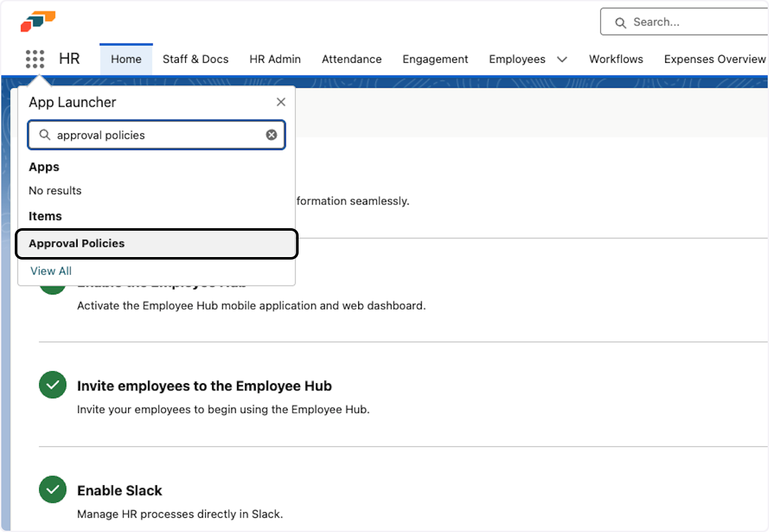Screen dimensions: 769x532
Task: Expand the Employees tab dropdown chevron
Action: click(x=562, y=59)
